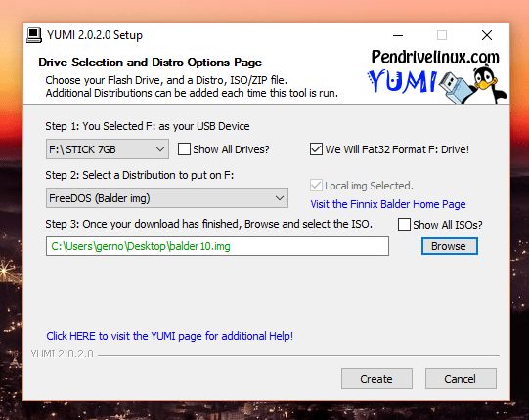Click the Step 2 Select a Distribution label
Screen dimensions: 529x420
click(x=139, y=175)
